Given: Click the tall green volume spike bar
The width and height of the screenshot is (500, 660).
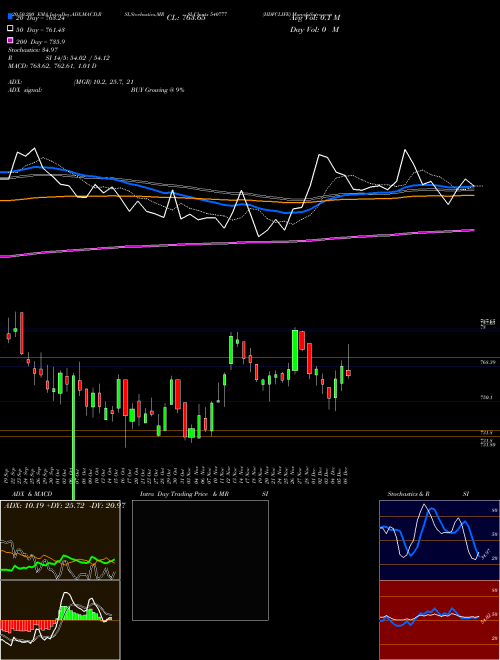Looking at the screenshot, I should pos(74,438).
